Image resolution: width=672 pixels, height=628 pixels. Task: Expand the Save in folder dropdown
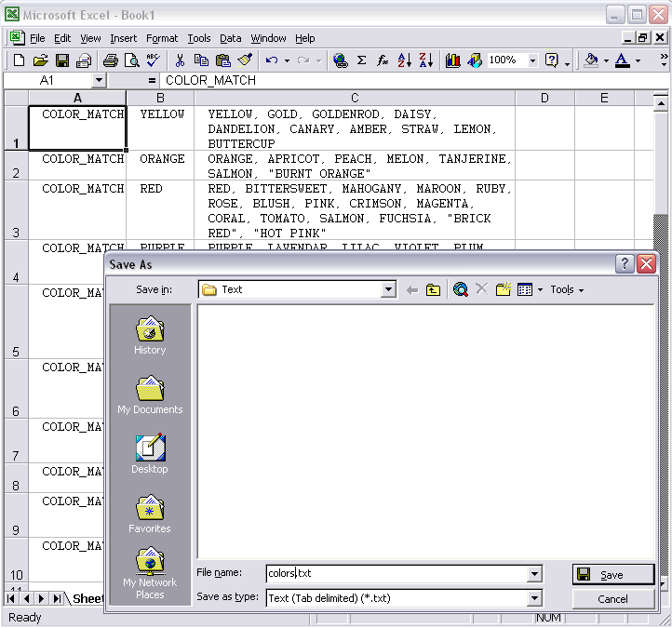pyautogui.click(x=389, y=290)
